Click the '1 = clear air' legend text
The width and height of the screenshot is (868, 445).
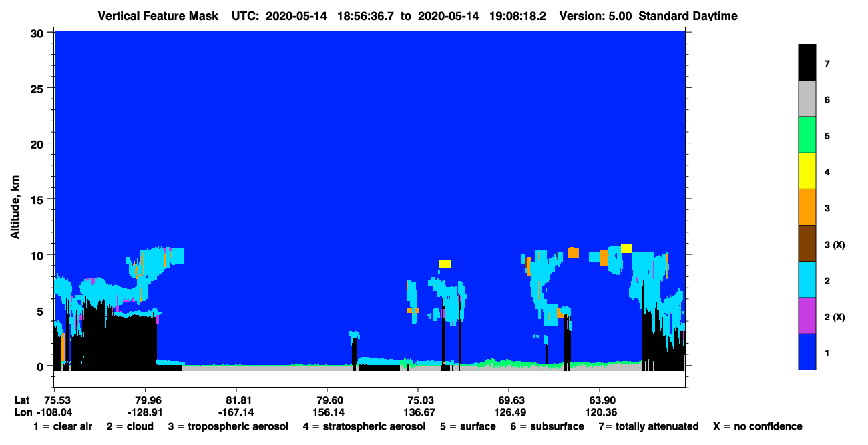pos(63,426)
